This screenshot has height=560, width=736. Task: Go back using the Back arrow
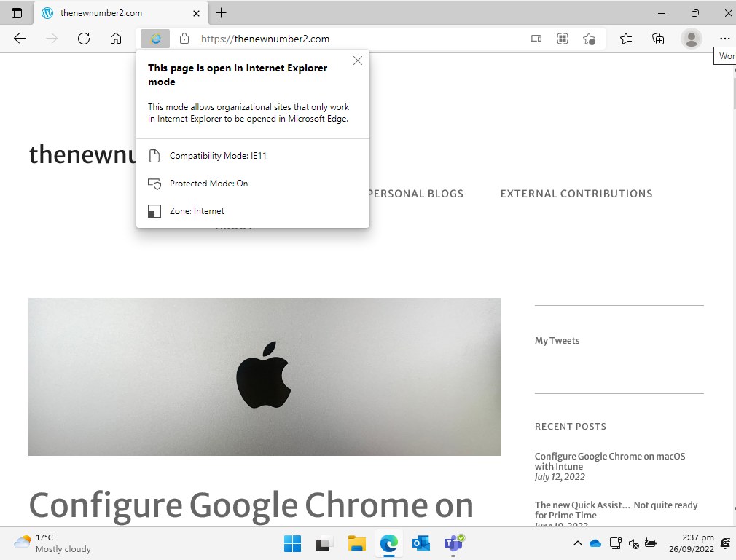tap(20, 39)
